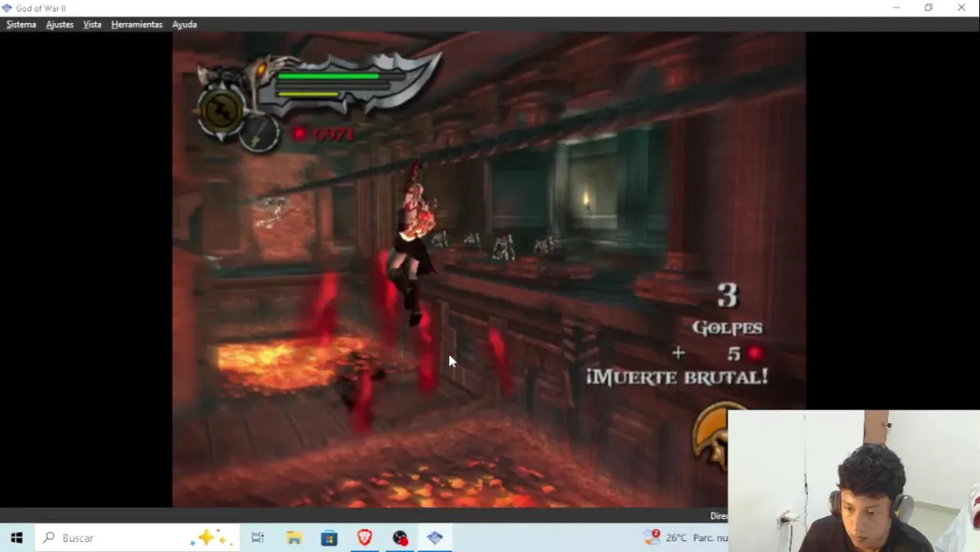Image resolution: width=980 pixels, height=552 pixels.
Task: Open the Vista menu
Action: pyautogui.click(x=92, y=25)
